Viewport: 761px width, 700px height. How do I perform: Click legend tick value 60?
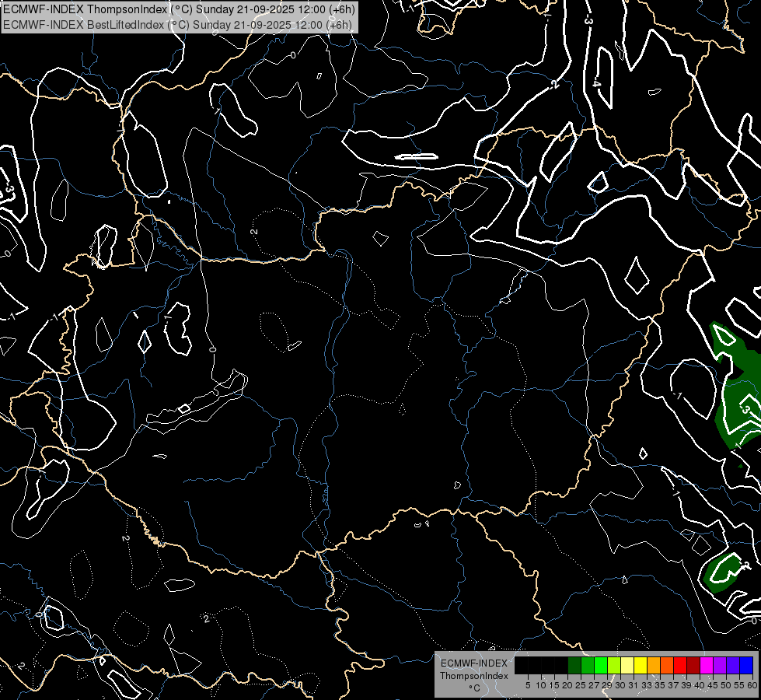coord(752,685)
